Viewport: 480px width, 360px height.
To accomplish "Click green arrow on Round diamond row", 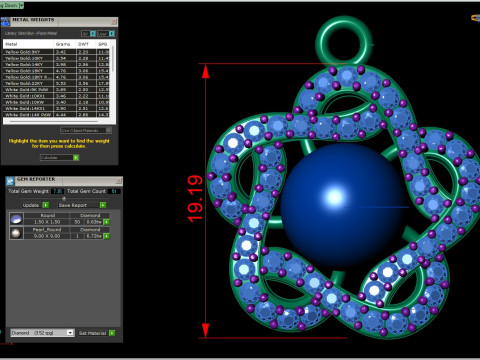I will [107, 222].
